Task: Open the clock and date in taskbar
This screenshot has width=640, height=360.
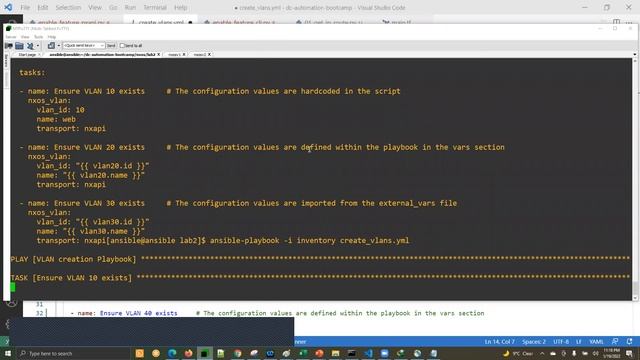Action: (611, 353)
